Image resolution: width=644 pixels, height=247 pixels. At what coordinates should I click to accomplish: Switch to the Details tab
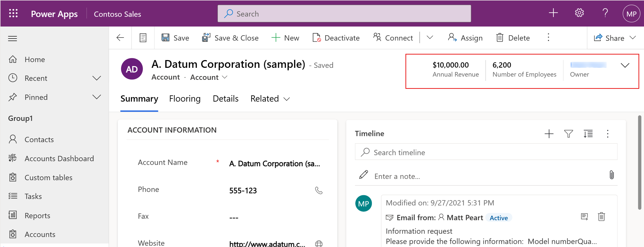click(226, 99)
